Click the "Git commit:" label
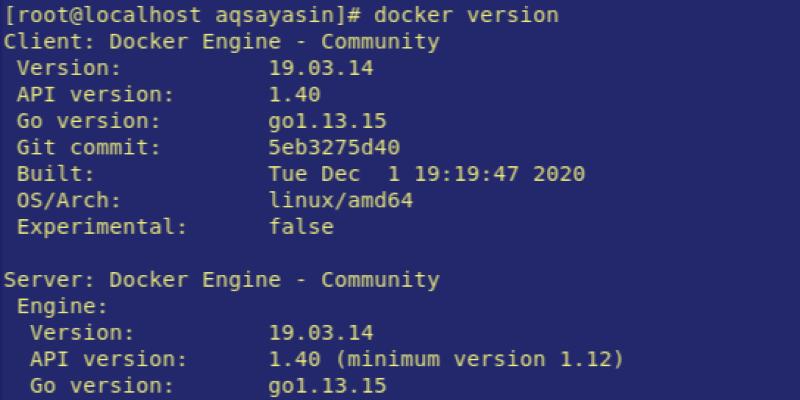This screenshot has height=400, width=800. [x=88, y=148]
